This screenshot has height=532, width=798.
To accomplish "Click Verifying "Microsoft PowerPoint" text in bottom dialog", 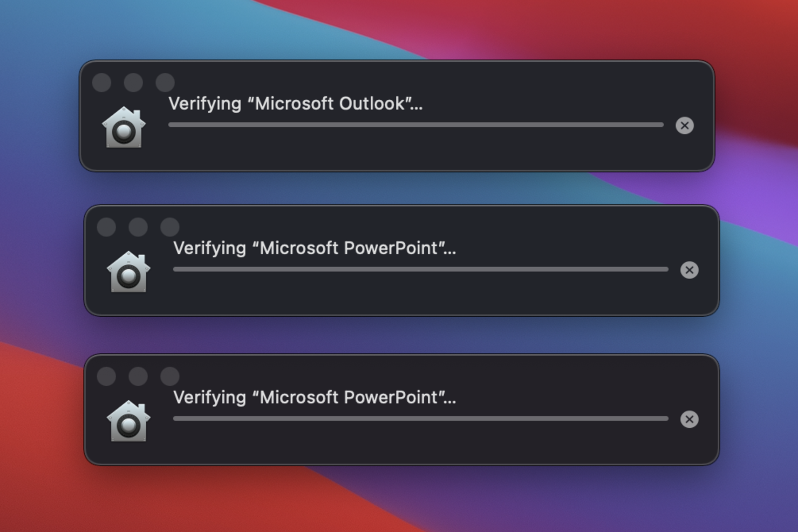I will (x=314, y=398).
